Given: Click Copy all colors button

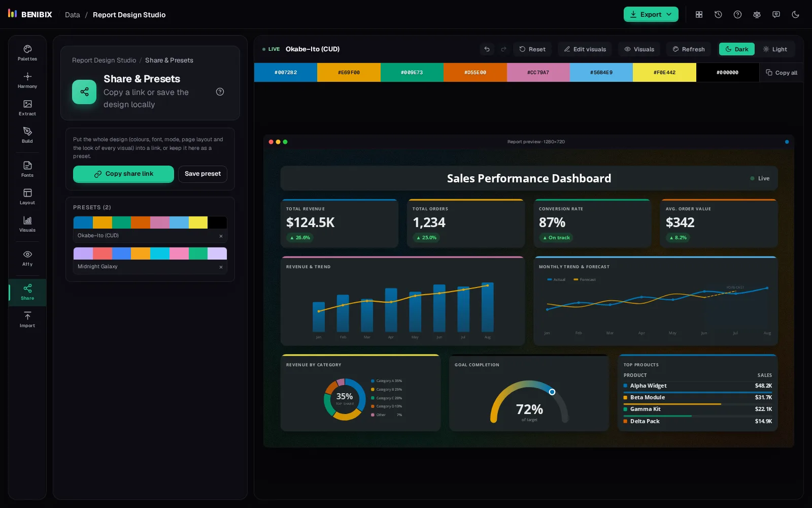Looking at the screenshot, I should [x=782, y=73].
